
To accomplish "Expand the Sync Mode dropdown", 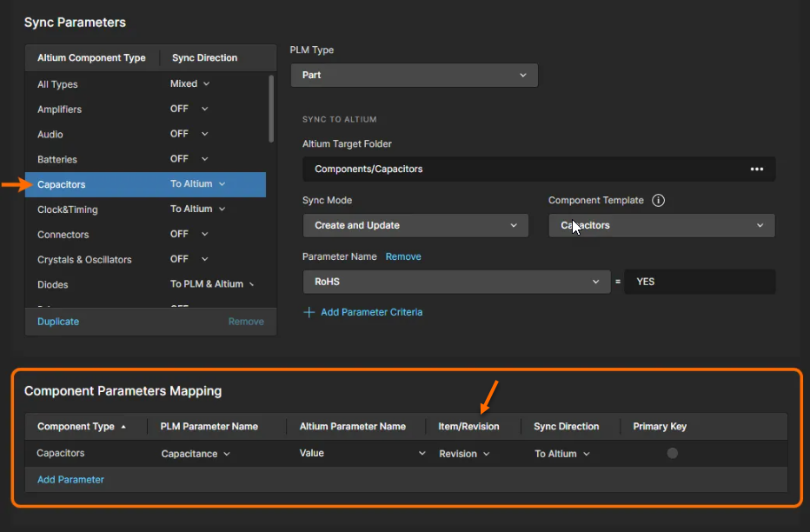I will point(415,225).
